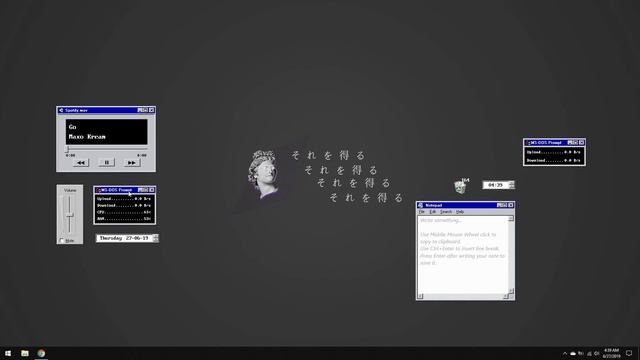Expand the hidden system tray icons chevron

[565, 353]
